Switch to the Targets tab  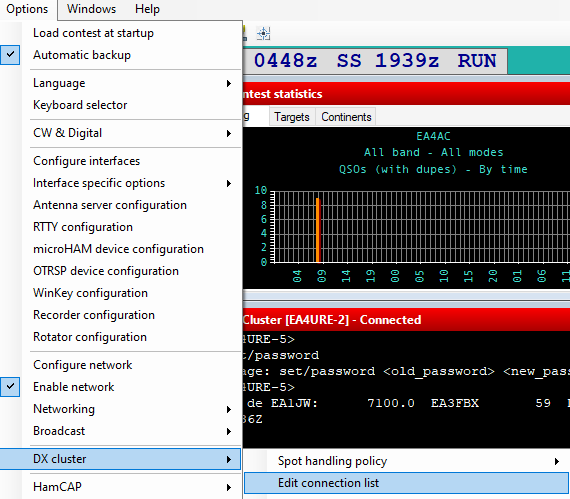292,117
